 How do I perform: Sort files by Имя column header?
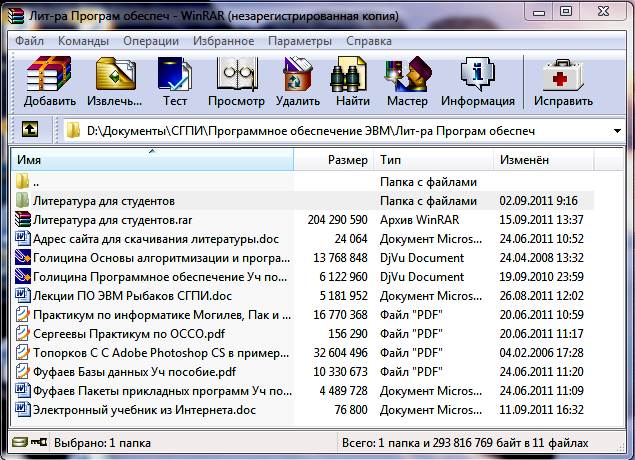click(152, 160)
